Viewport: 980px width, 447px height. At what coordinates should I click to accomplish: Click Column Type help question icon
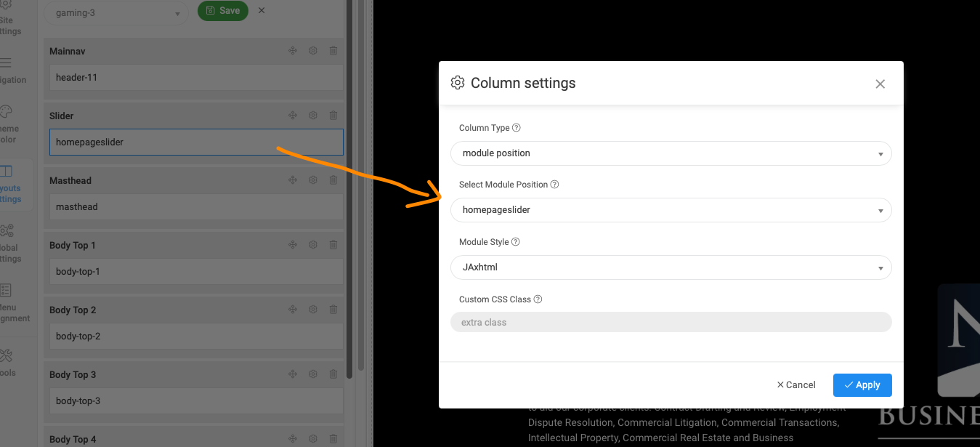[517, 128]
